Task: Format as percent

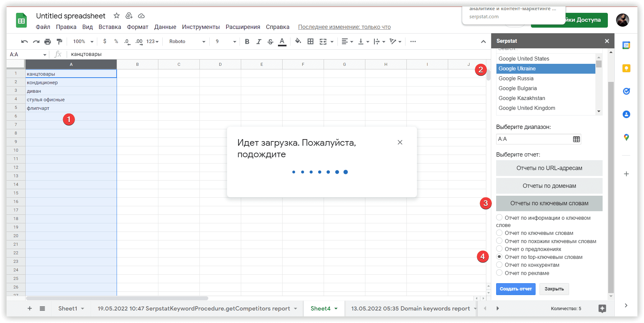Action: 116,41
